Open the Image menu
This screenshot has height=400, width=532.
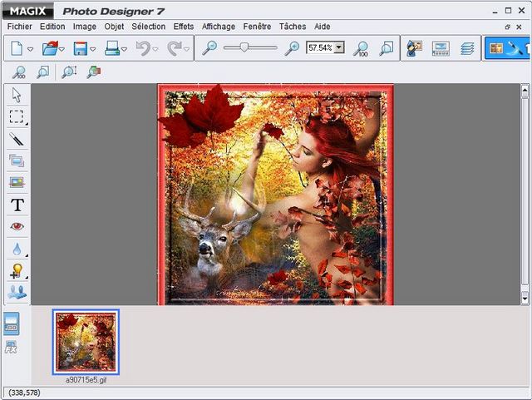pyautogui.click(x=85, y=27)
